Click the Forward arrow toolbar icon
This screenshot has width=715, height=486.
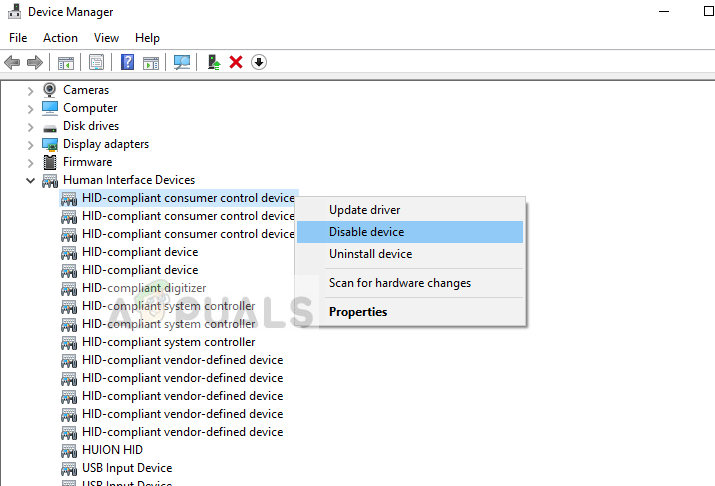click(x=35, y=62)
